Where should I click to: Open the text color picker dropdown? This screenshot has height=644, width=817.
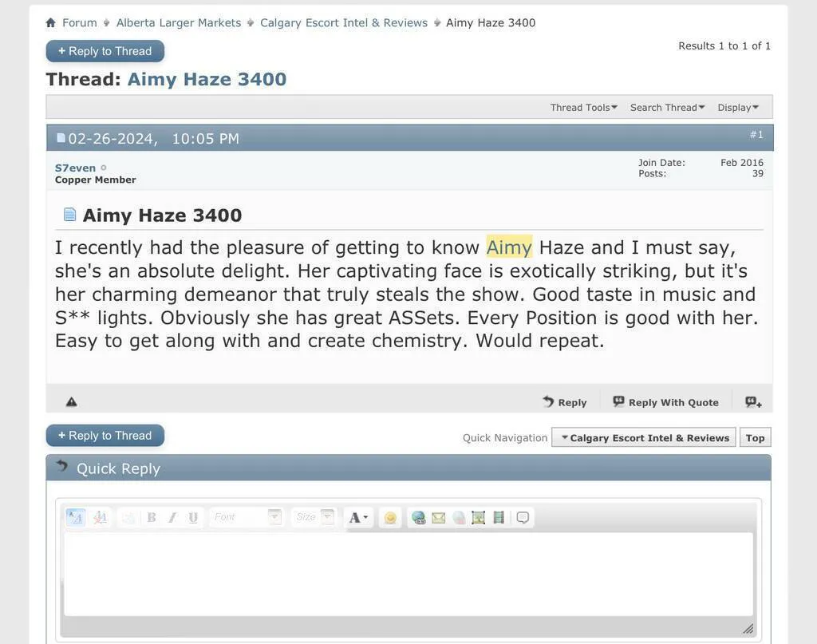pos(358,518)
